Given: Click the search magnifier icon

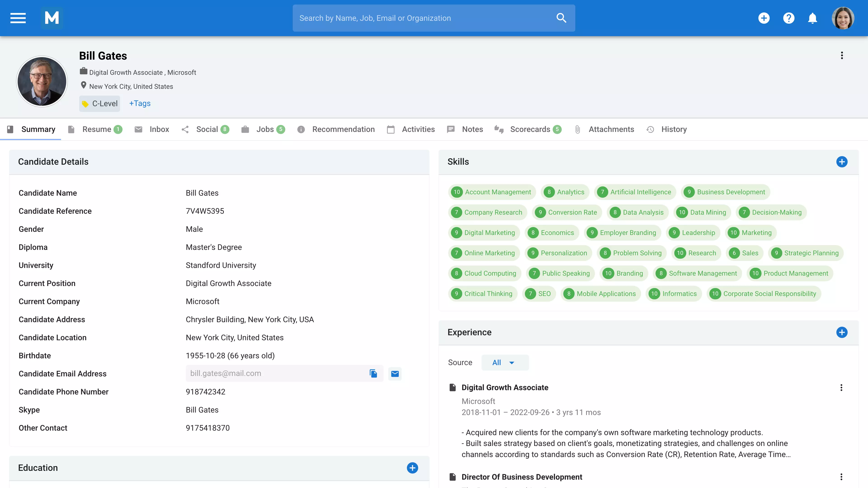Looking at the screenshot, I should click(561, 18).
